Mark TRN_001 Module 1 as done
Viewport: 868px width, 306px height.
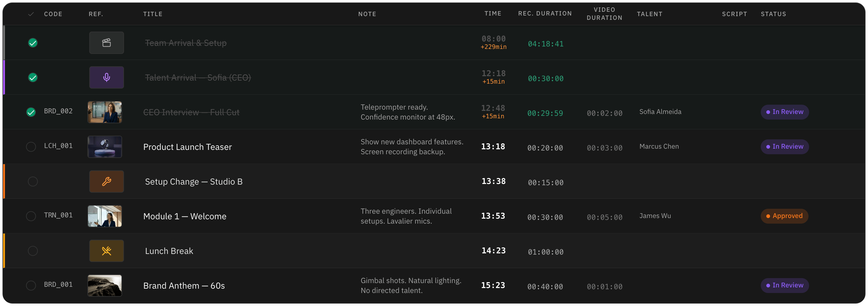31,216
